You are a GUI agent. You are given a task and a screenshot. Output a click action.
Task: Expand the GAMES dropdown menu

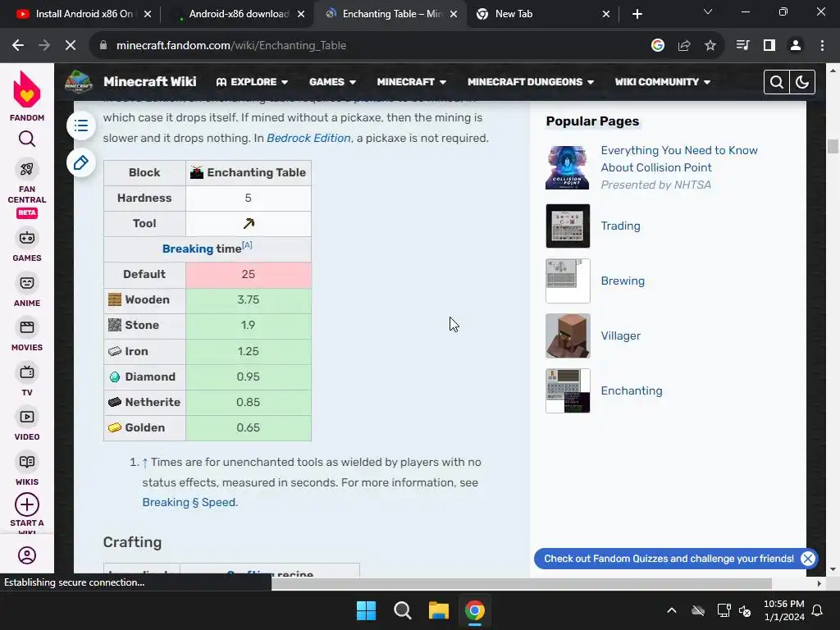pyautogui.click(x=332, y=82)
